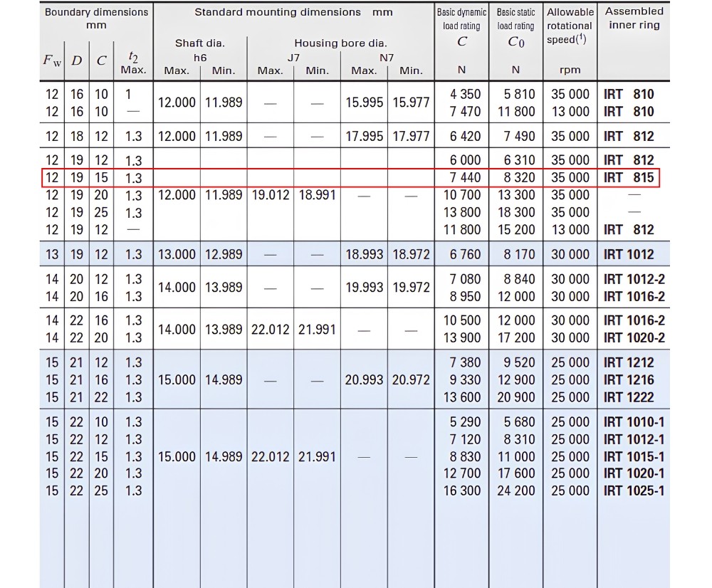Click the Assembled inner ring column header
The width and height of the screenshot is (712, 588).
click(634, 19)
